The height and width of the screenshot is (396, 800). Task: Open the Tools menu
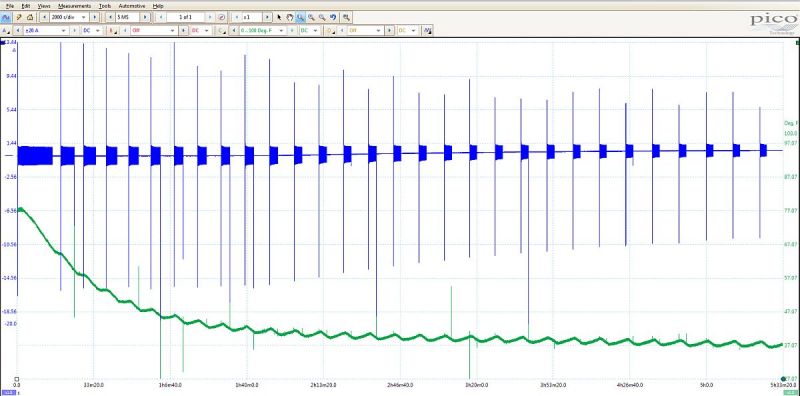click(105, 6)
